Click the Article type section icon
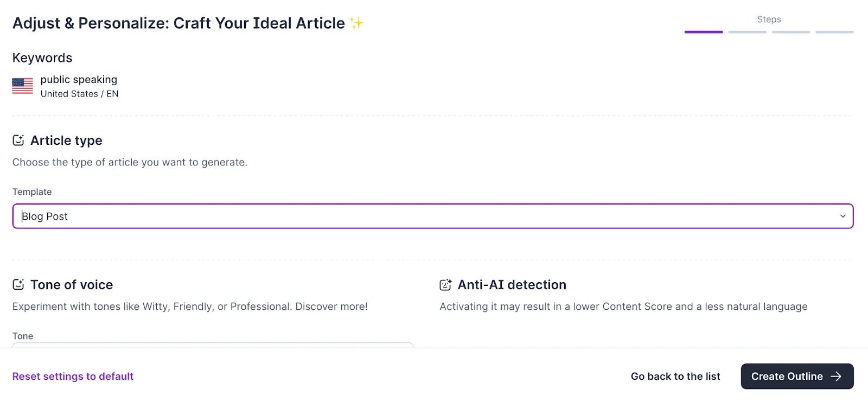The width and height of the screenshot is (868, 402). click(x=18, y=141)
